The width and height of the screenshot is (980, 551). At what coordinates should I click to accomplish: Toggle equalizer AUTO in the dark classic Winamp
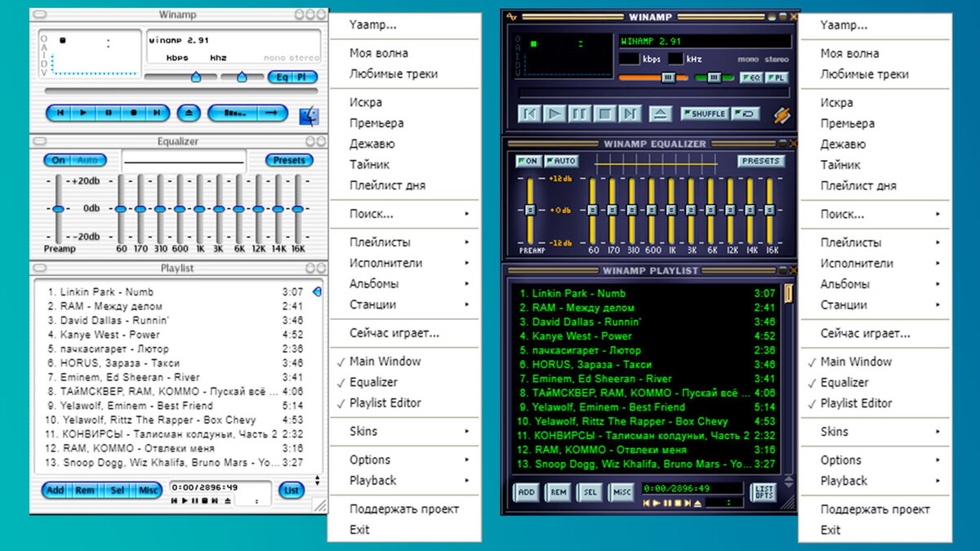pyautogui.click(x=562, y=161)
